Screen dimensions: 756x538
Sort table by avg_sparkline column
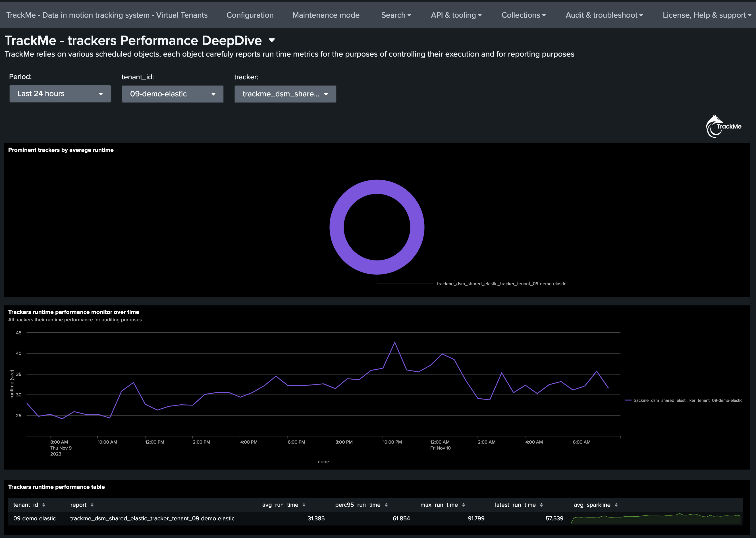(596, 505)
